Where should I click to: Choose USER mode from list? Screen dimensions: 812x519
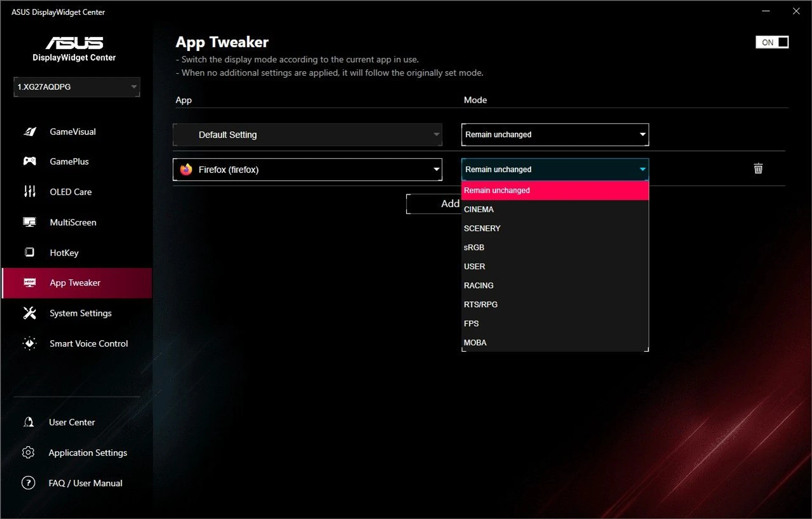555,266
